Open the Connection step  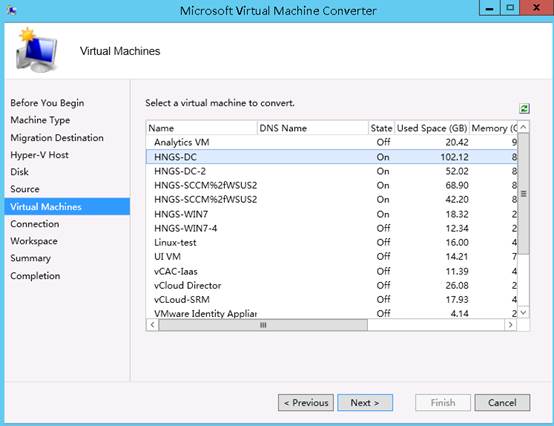(x=35, y=224)
